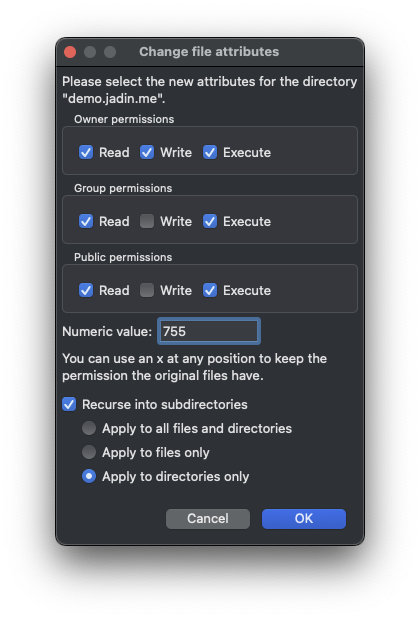Toggle Group Execute permission checkbox

tap(210, 221)
